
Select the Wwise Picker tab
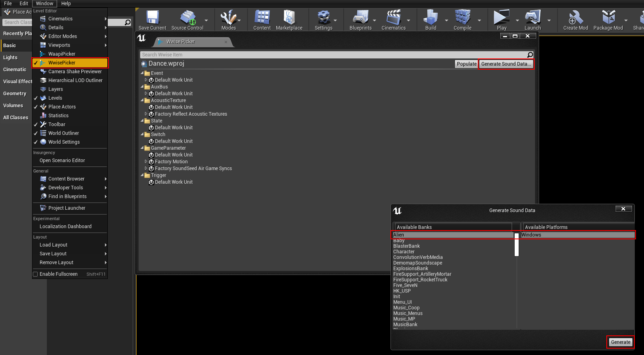[192, 42]
